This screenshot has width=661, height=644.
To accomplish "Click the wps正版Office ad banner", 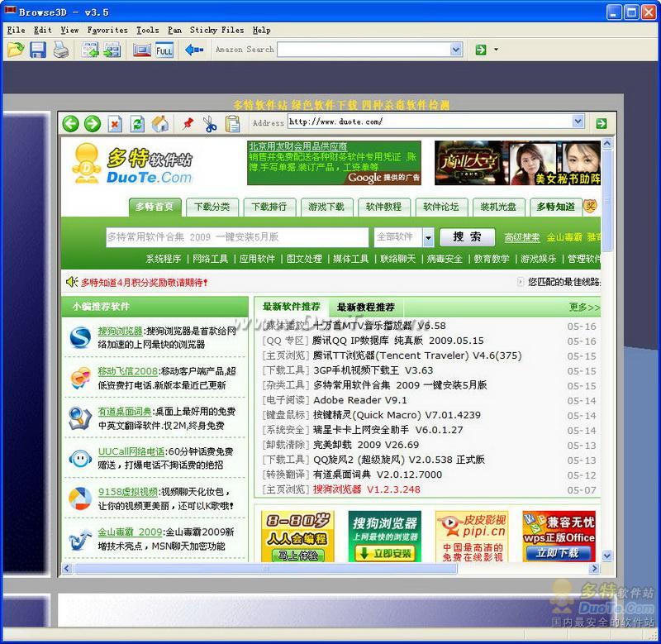I will point(559,536).
